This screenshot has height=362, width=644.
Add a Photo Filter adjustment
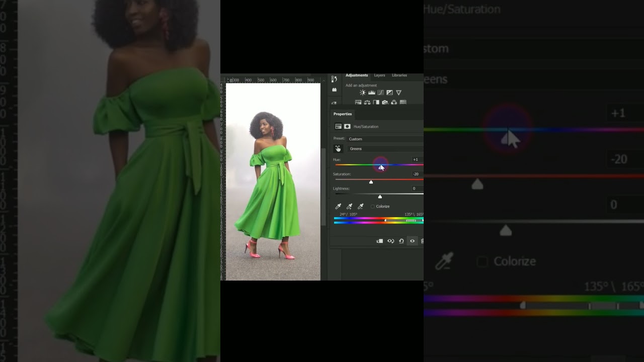pos(385,103)
